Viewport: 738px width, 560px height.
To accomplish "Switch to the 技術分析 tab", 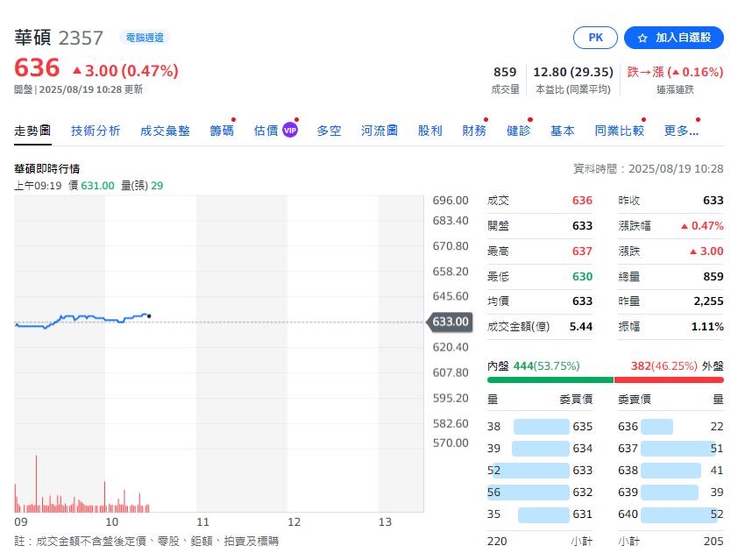I will coord(96,131).
